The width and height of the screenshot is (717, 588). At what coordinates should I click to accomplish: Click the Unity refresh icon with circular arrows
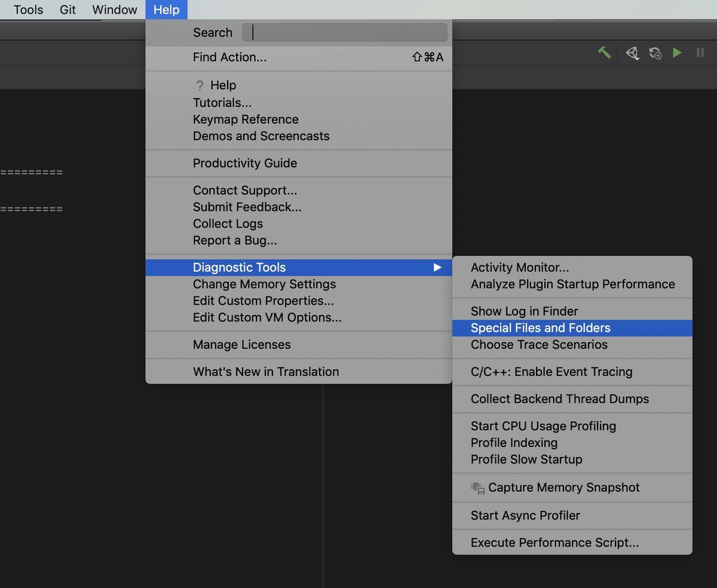tap(655, 53)
